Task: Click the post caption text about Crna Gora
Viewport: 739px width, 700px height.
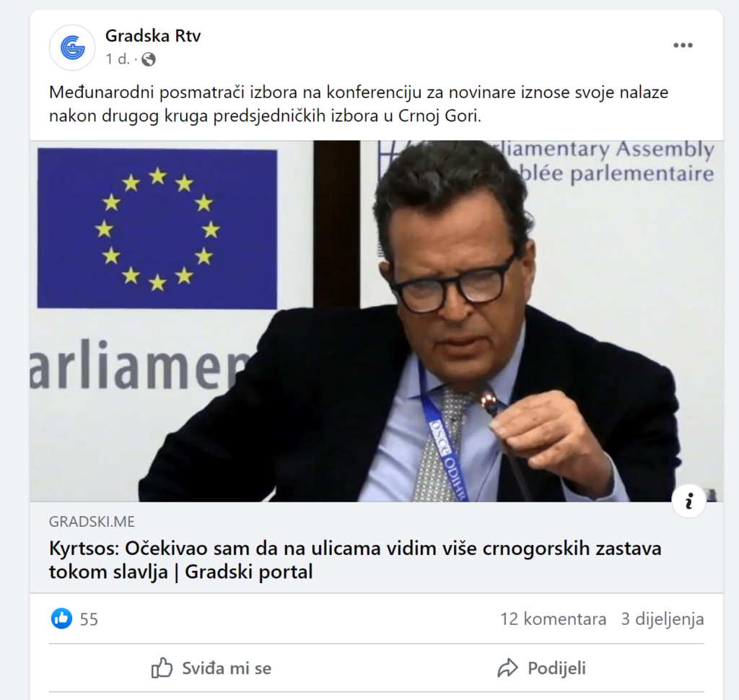Action: [359, 104]
